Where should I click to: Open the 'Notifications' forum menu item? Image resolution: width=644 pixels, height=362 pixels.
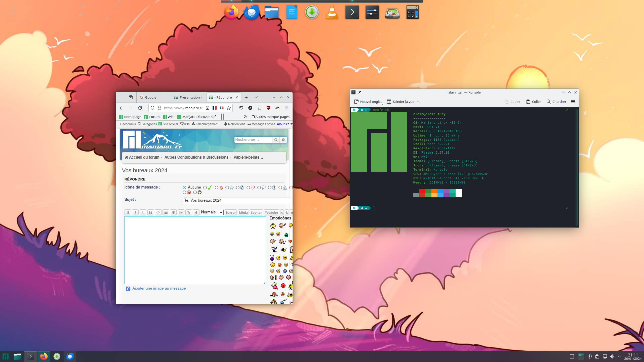234,124
